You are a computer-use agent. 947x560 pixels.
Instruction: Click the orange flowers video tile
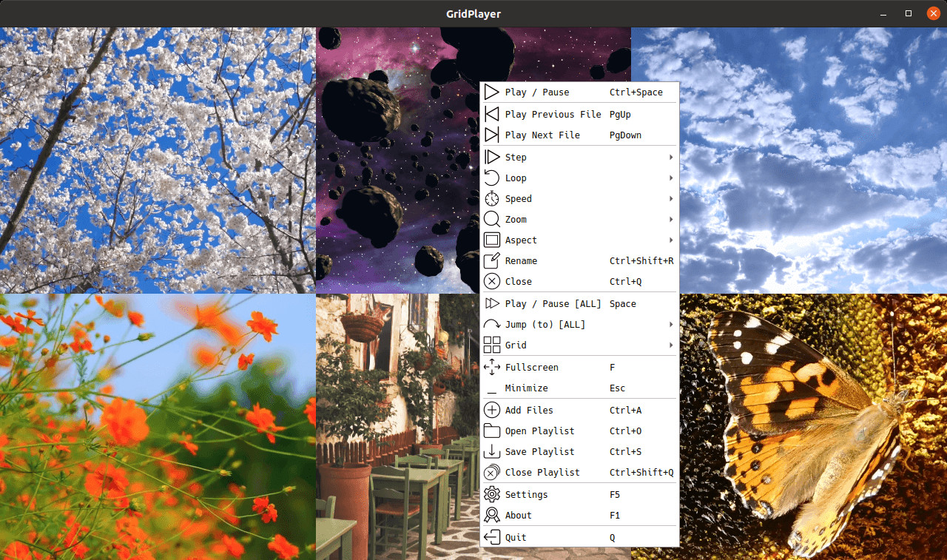coord(158,427)
